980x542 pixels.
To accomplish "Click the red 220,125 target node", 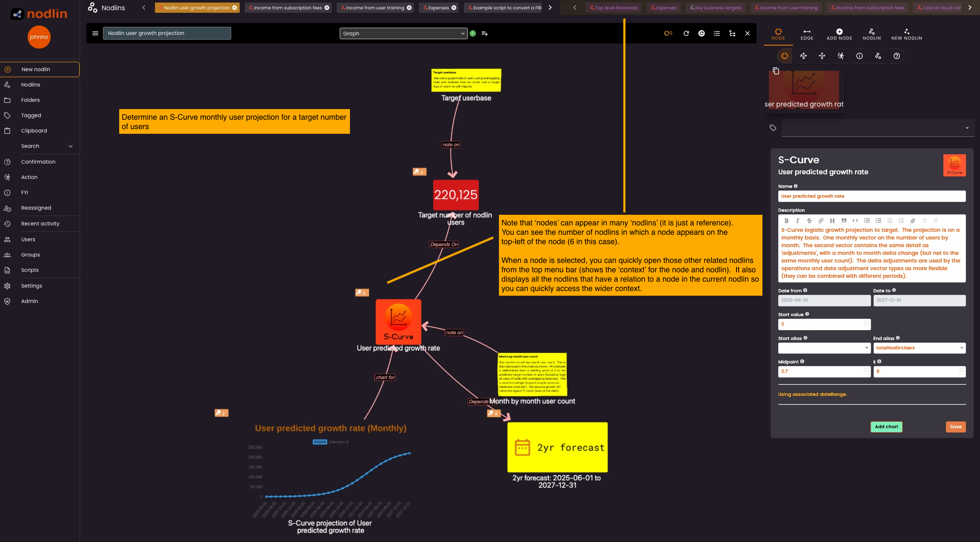I will (456, 195).
